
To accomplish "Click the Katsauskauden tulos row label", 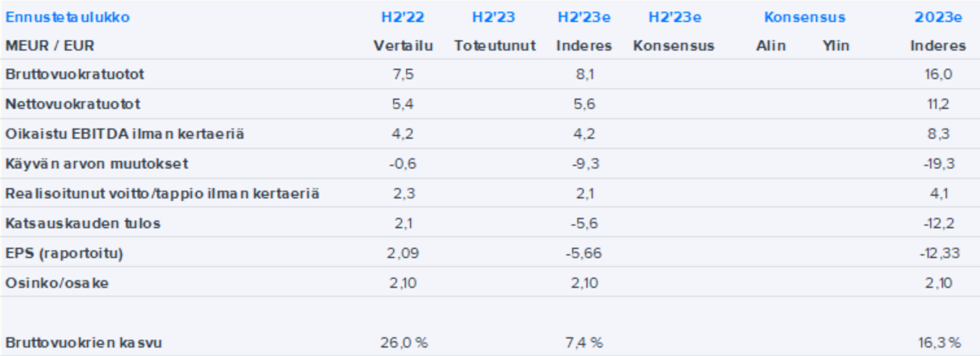I will [82, 224].
